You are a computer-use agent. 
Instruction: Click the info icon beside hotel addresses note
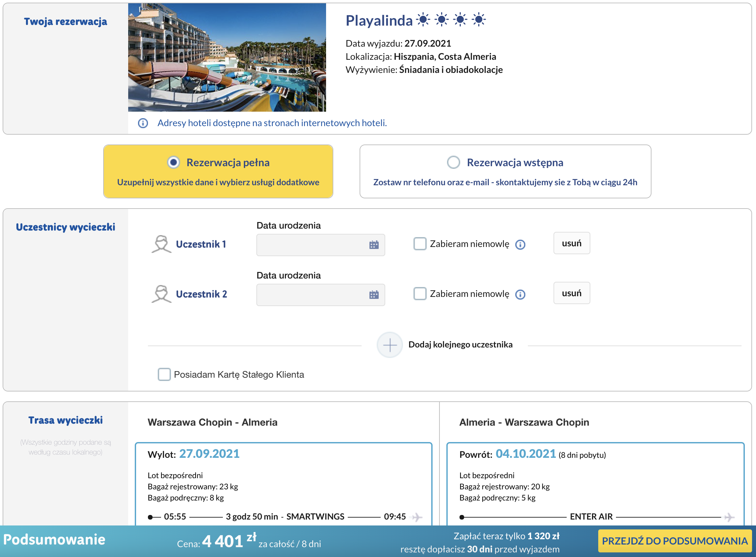[x=143, y=123]
